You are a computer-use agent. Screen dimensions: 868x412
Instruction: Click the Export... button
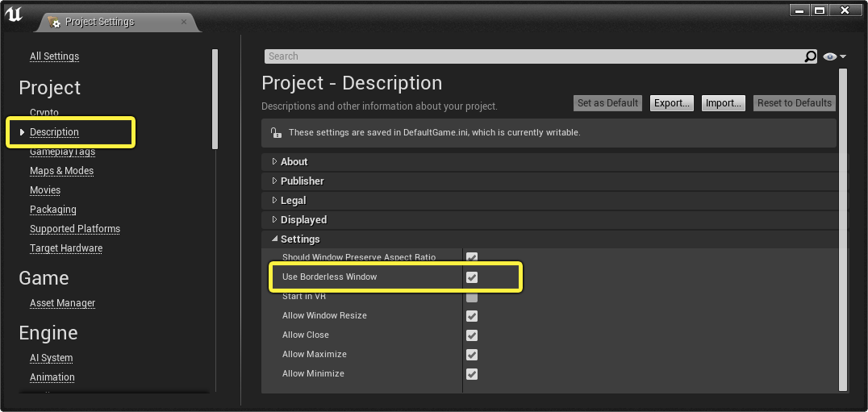[672, 103]
